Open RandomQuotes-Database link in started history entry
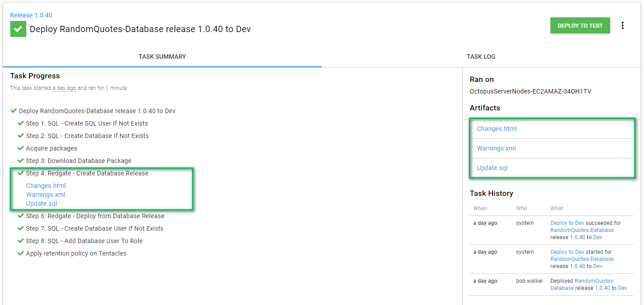Viewport: 644px width, 305px height. [582, 259]
